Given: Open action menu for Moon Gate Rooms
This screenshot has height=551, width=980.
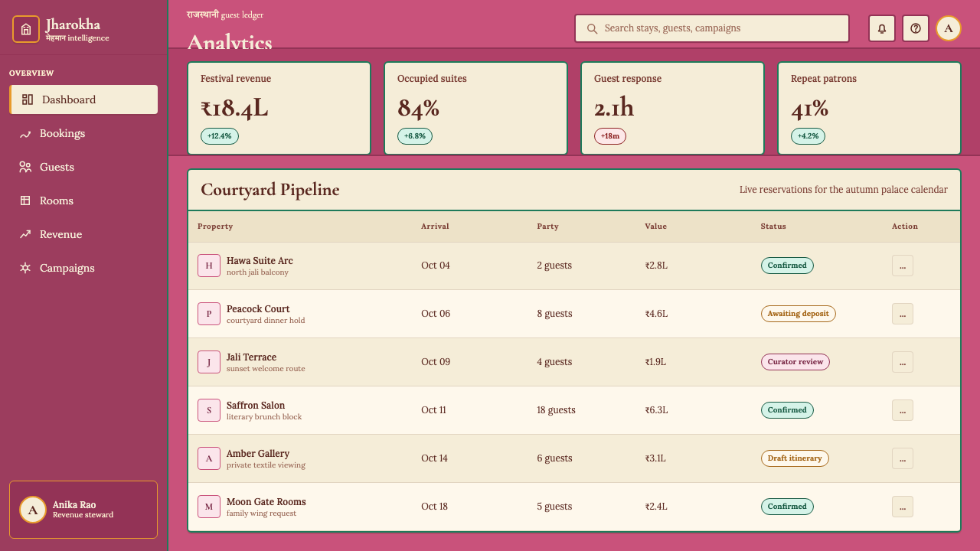Looking at the screenshot, I should click(x=903, y=507).
